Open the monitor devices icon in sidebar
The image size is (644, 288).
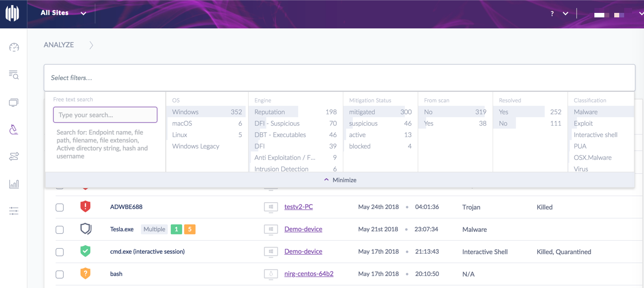point(14,103)
